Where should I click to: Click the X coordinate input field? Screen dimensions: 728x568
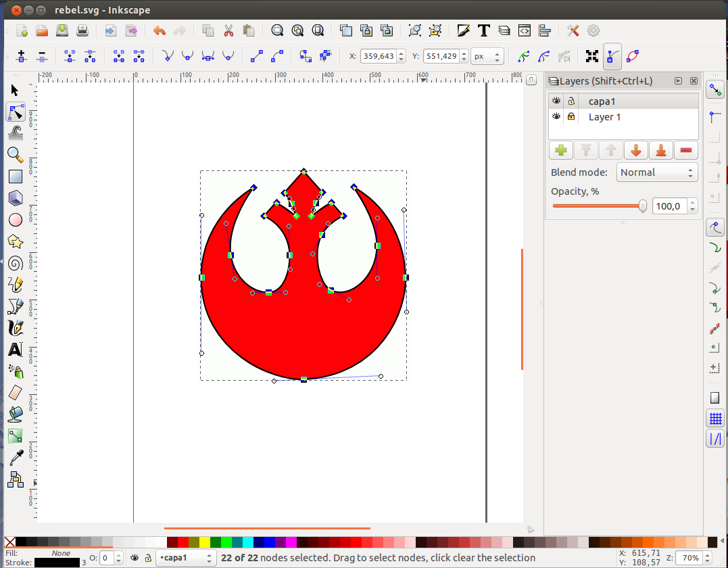tap(378, 57)
